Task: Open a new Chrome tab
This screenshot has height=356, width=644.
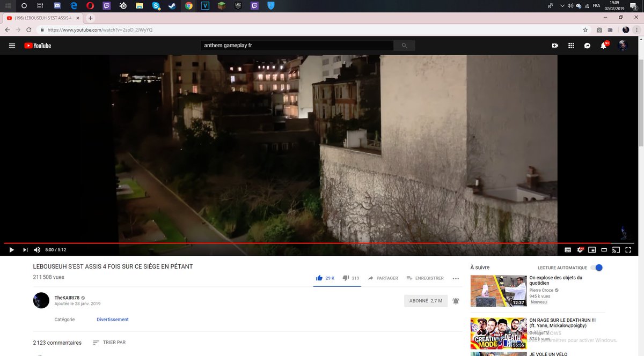Action: click(90, 18)
